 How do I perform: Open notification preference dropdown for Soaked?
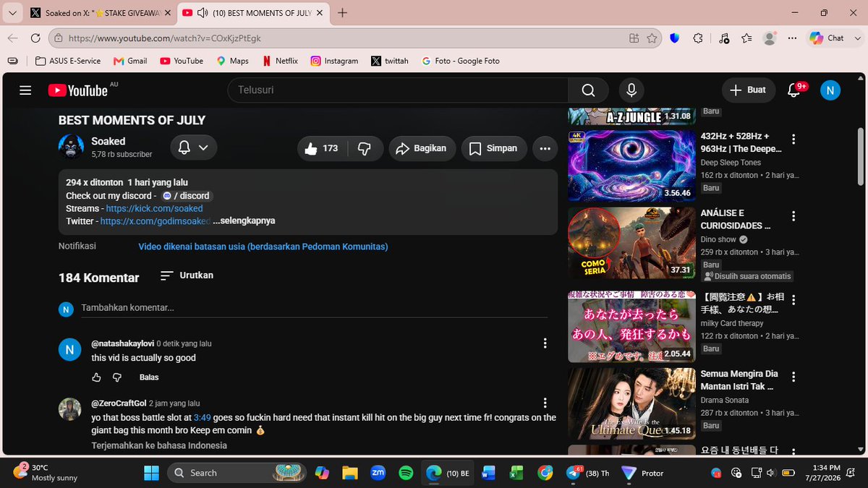(x=194, y=147)
